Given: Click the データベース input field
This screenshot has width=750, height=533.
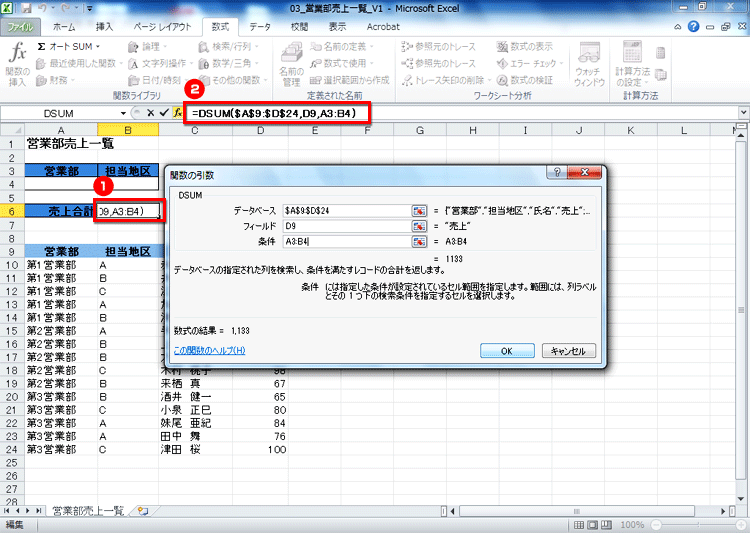Looking at the screenshot, I should point(347,211).
